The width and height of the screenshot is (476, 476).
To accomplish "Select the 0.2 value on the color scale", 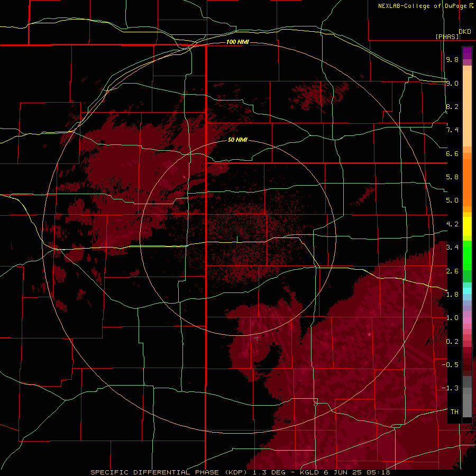I will (452, 342).
